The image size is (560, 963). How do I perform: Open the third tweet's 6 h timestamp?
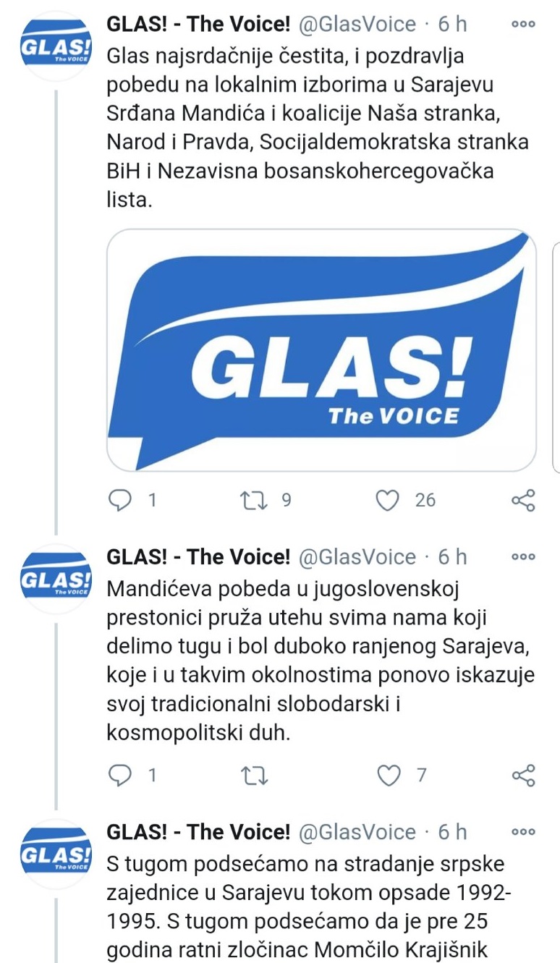(x=452, y=832)
